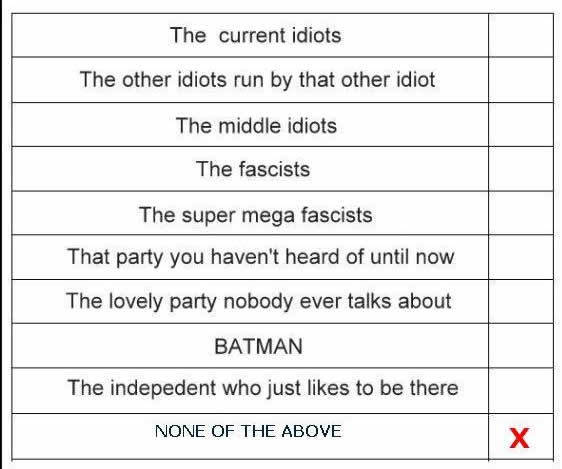The image size is (562, 469).
Task: Mark the box beside The middle idiots
Action: (x=521, y=125)
